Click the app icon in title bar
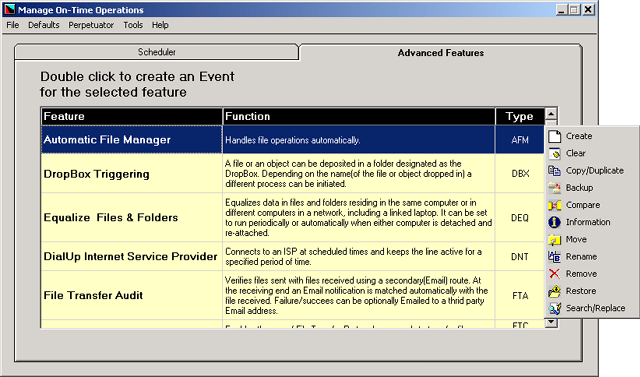Viewport: 640px width, 377px height. (9, 9)
